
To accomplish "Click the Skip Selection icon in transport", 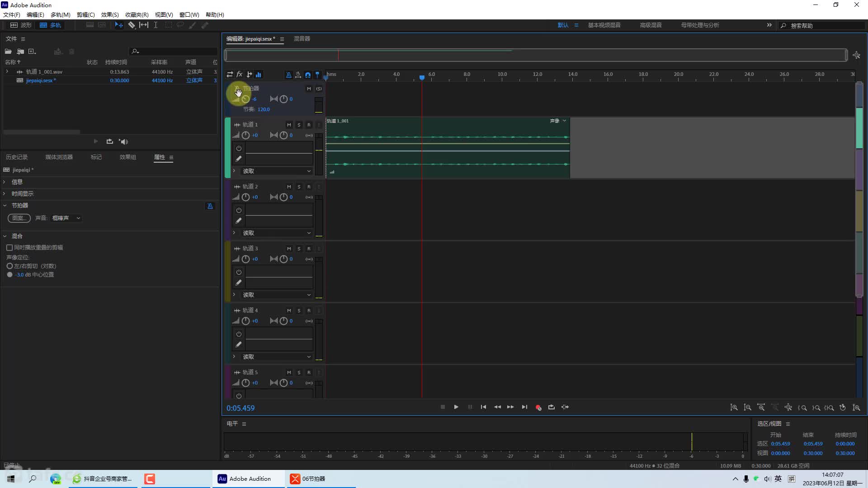I will pyautogui.click(x=565, y=407).
